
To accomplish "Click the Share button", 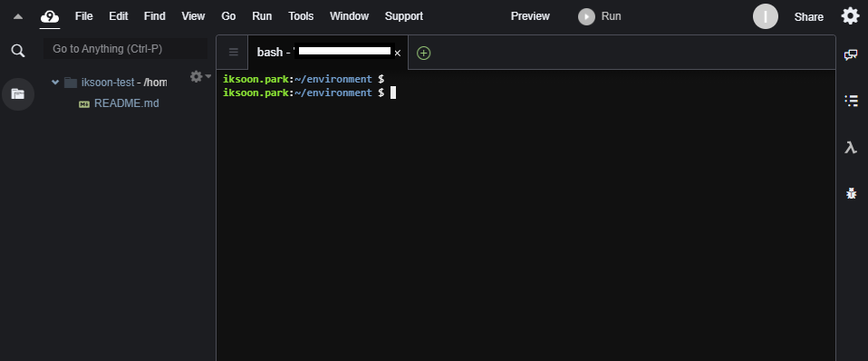I will [809, 17].
